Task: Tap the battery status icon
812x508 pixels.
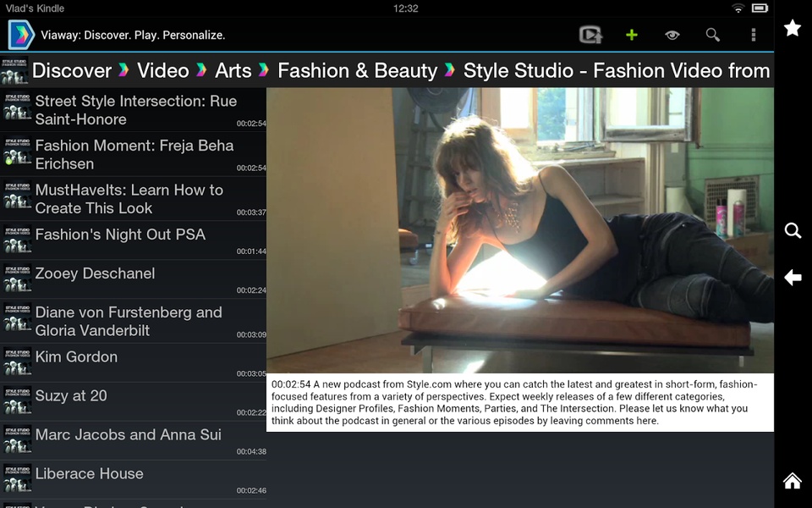Action: [x=760, y=8]
